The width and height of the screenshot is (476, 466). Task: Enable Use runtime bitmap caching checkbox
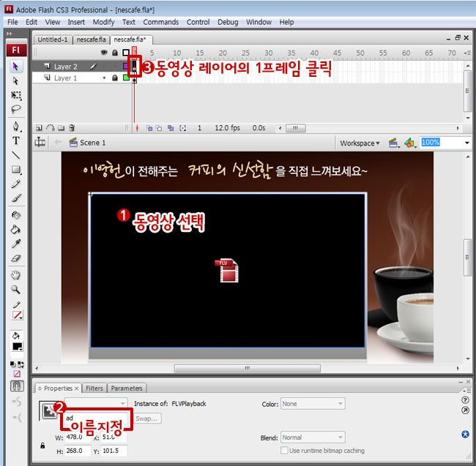(x=284, y=450)
